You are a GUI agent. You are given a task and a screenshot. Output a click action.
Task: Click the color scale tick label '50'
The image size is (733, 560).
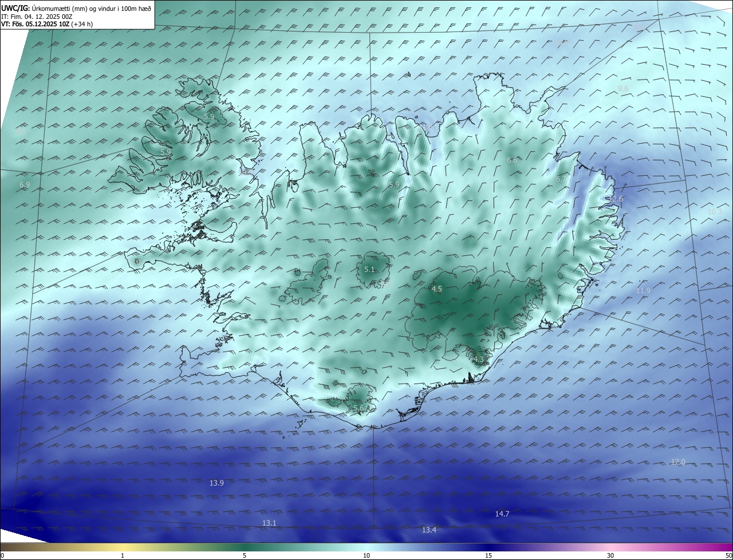(x=728, y=555)
